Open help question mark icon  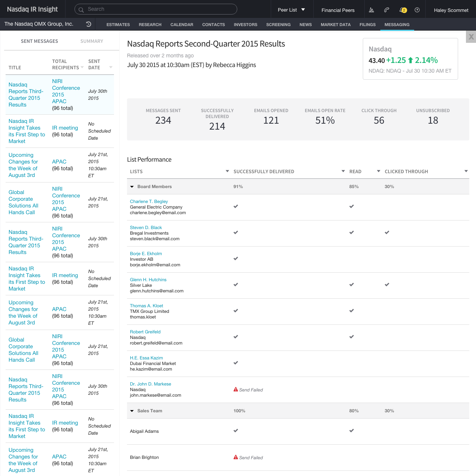point(417,10)
